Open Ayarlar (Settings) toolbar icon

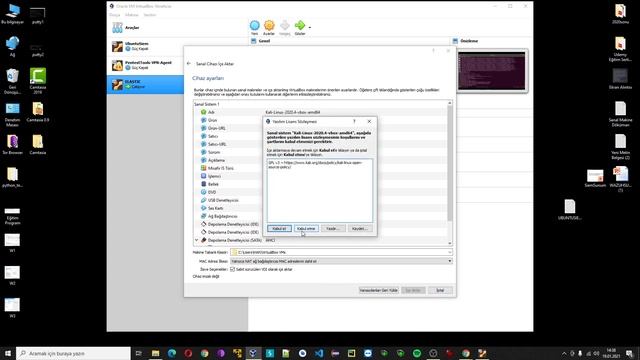[x=269, y=26]
